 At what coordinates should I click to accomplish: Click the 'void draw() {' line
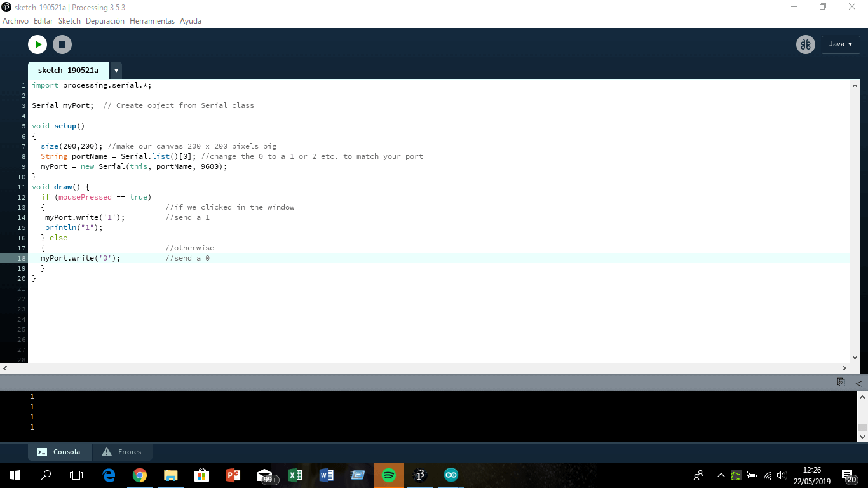coord(60,187)
